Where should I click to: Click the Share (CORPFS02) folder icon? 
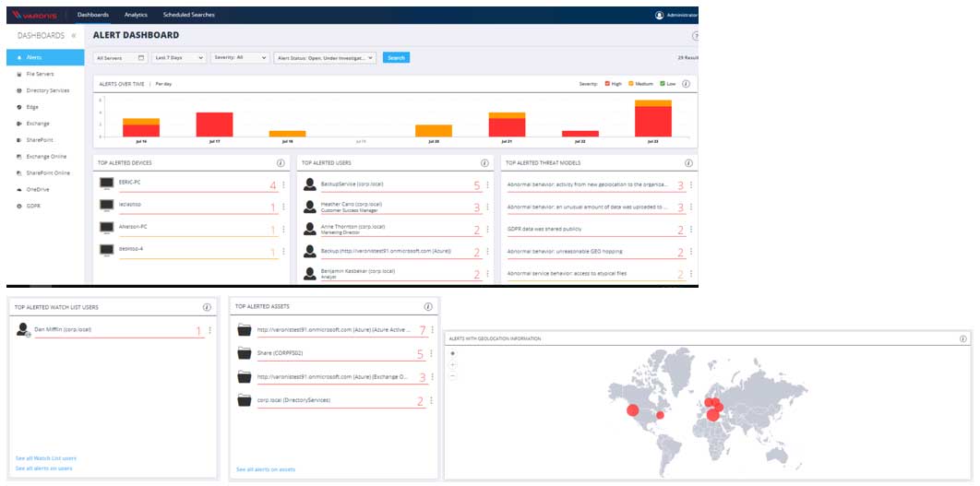(x=245, y=353)
